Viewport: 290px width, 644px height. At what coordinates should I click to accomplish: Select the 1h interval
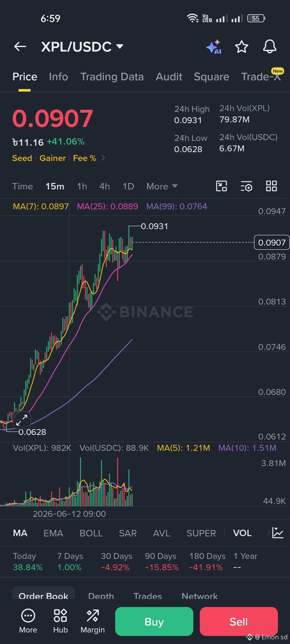click(82, 186)
